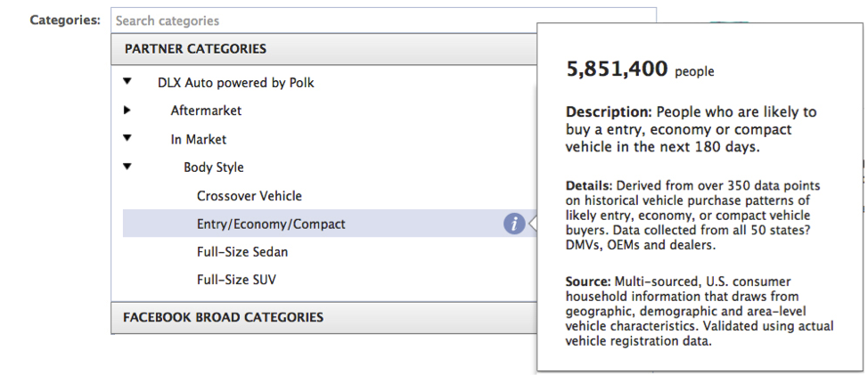This screenshot has width=868, height=375.
Task: Choose the Full-Size SUV category
Action: tap(236, 280)
